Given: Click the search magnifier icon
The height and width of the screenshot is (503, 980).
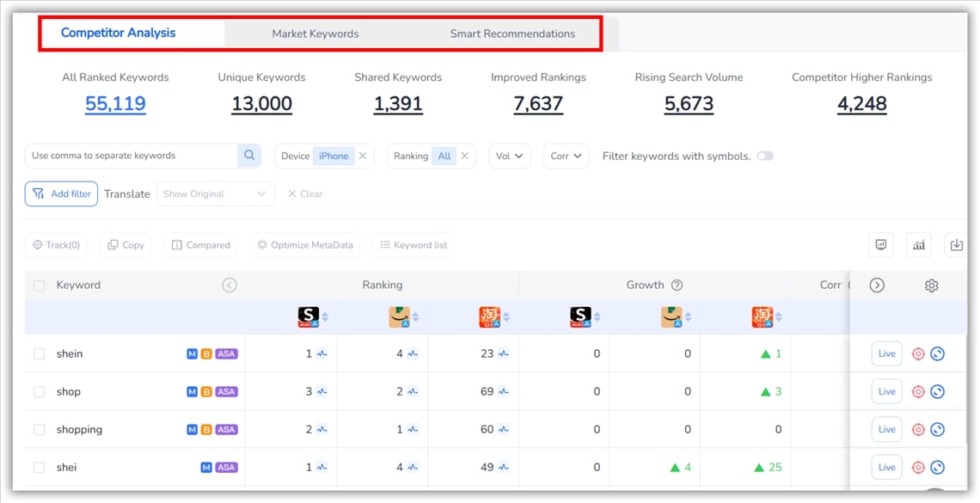Looking at the screenshot, I should pyautogui.click(x=249, y=156).
